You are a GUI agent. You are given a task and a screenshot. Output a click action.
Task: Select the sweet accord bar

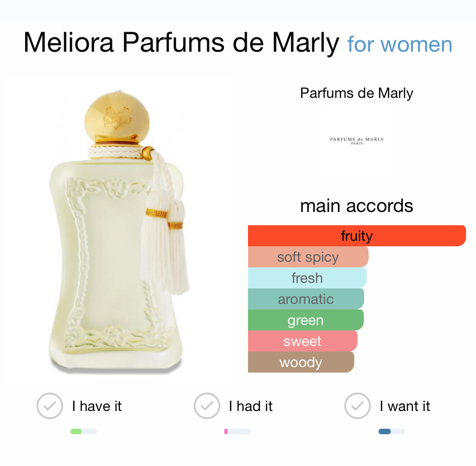[x=303, y=341]
